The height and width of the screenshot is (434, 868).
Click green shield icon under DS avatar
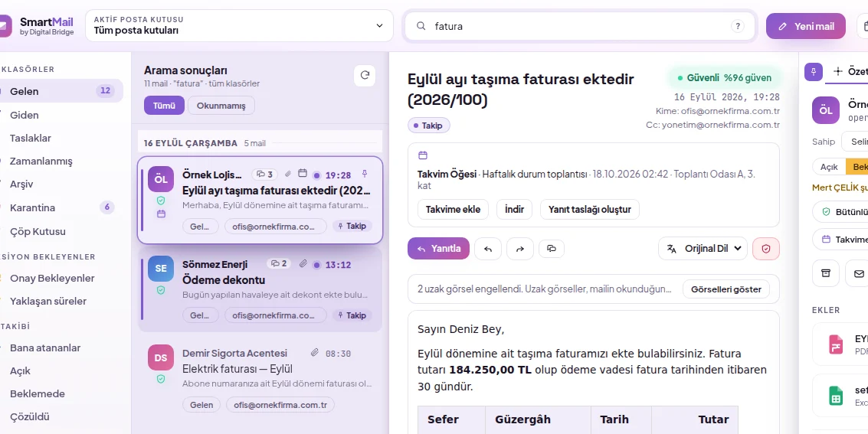click(161, 379)
